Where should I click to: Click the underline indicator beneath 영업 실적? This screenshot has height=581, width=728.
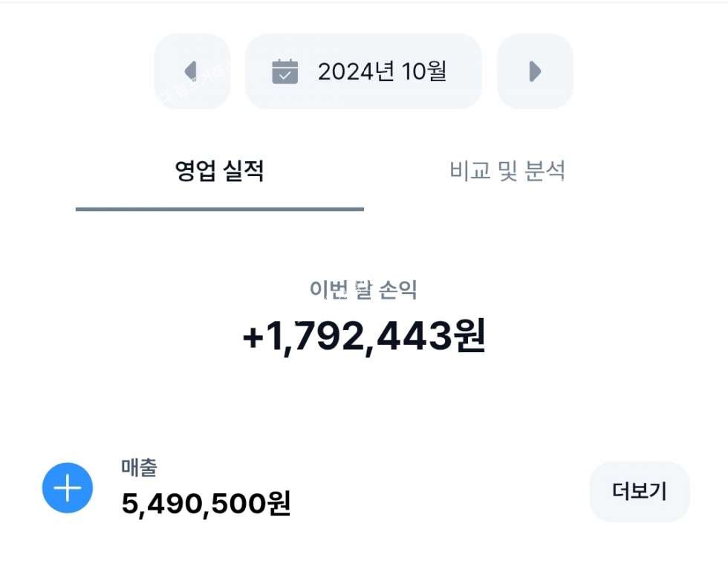pos(219,209)
